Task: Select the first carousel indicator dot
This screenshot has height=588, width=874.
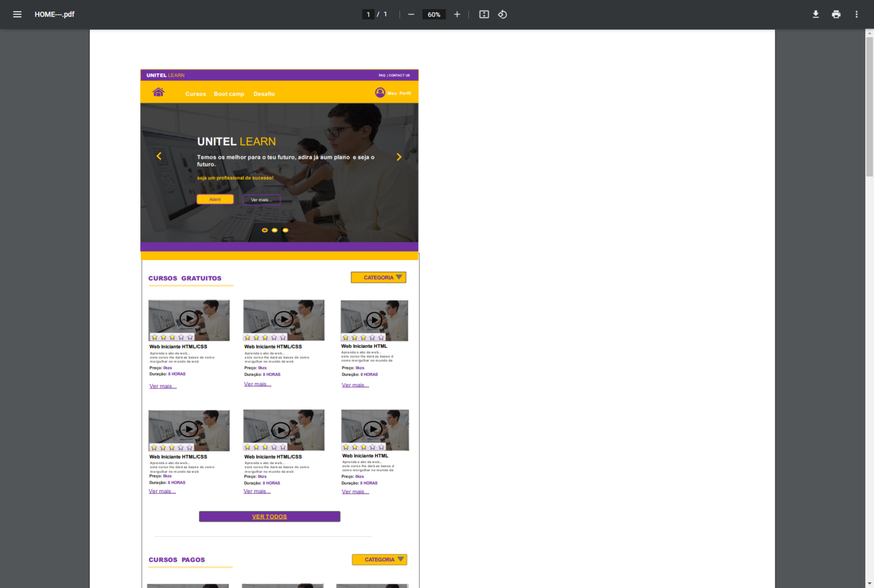Action: [x=265, y=230]
